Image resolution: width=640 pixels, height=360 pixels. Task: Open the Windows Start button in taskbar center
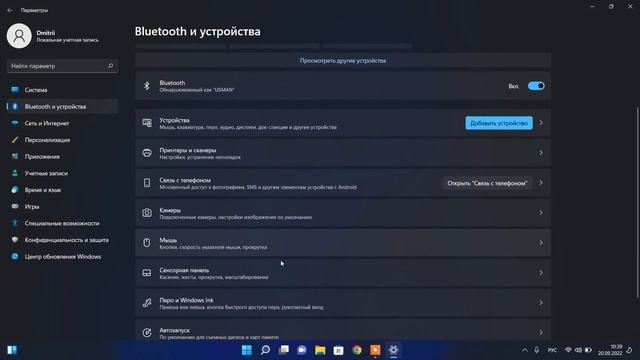pyautogui.click(x=247, y=350)
